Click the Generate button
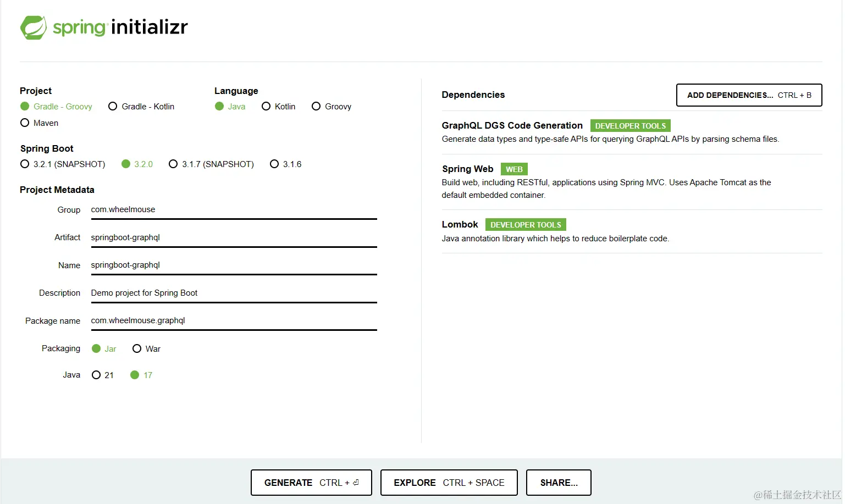Viewport: 845px width, 504px height. 311,483
